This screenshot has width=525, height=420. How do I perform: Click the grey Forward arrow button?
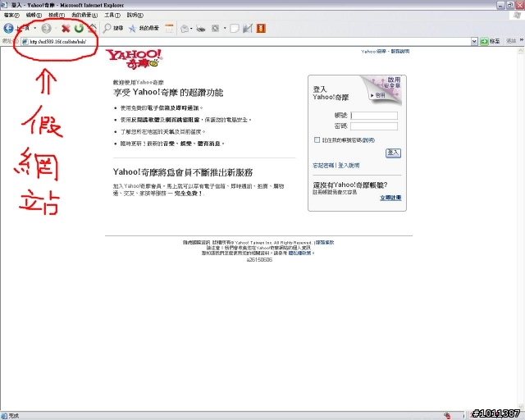pos(46,29)
